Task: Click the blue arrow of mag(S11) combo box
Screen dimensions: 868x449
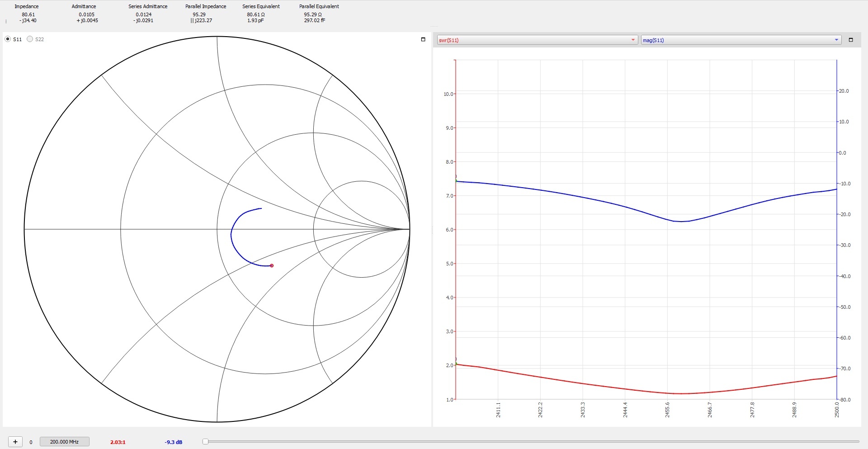Action: pyautogui.click(x=836, y=40)
